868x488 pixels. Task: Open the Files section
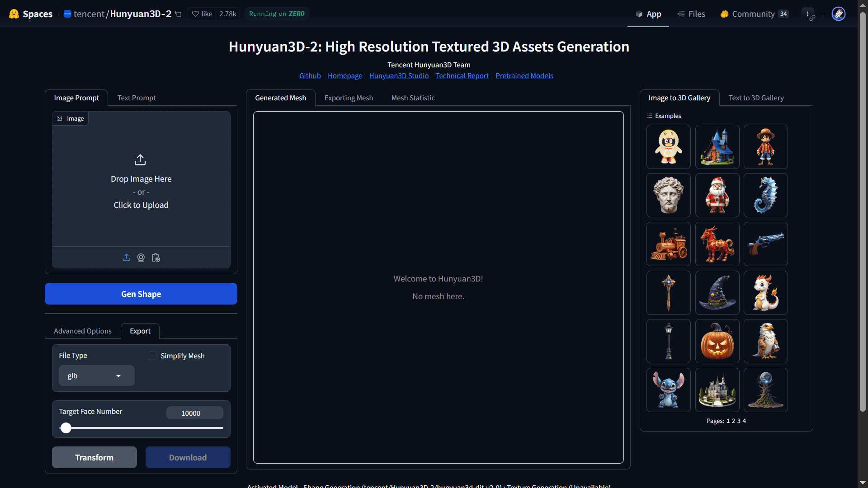coord(691,14)
